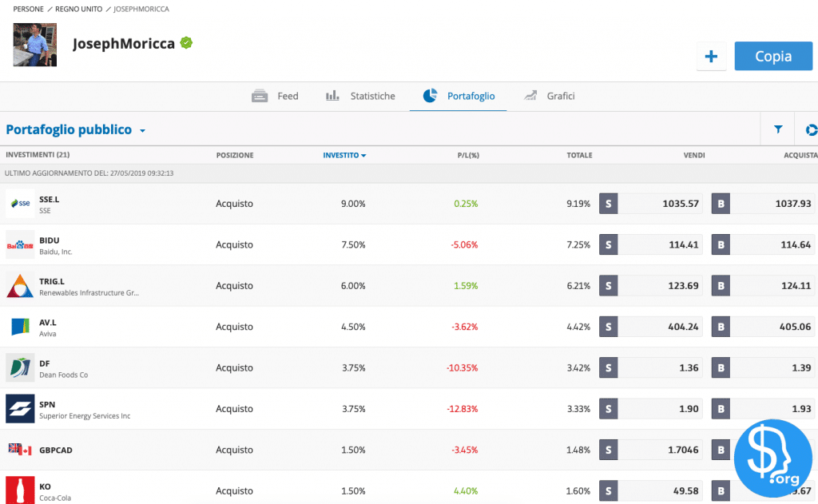The height and width of the screenshot is (504, 818).
Task: Click the S sell button for GBPCAD
Action: pos(608,450)
